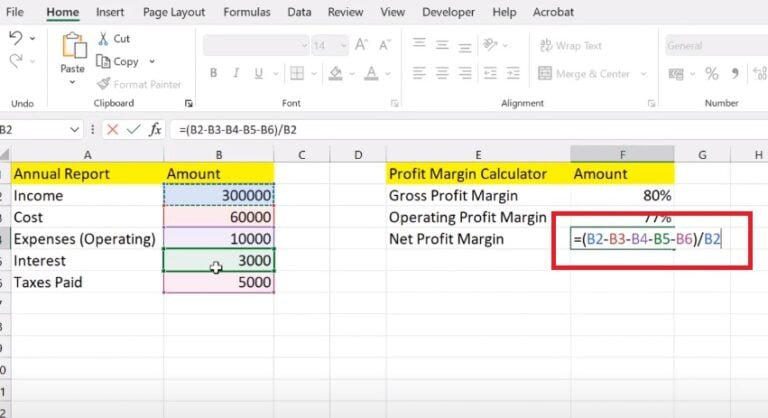
Task: Cancel the formula with the red X
Action: 112,129
